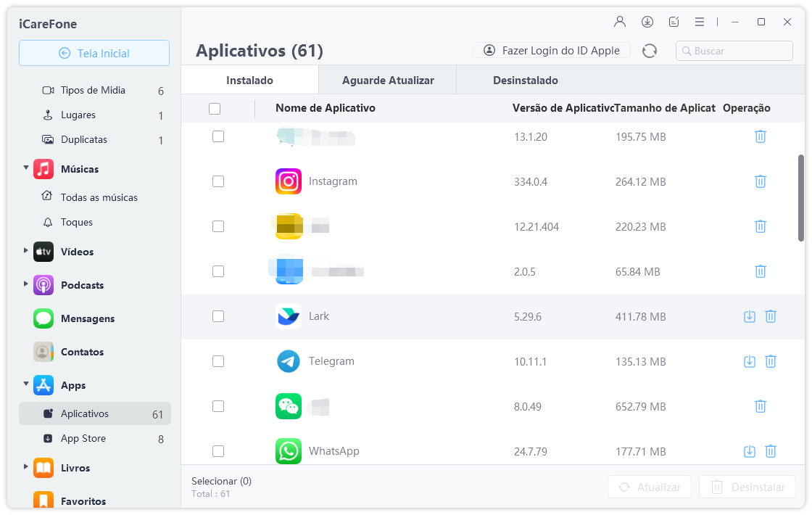Click the feedback note icon in title bar
812x515 pixels.
674,22
